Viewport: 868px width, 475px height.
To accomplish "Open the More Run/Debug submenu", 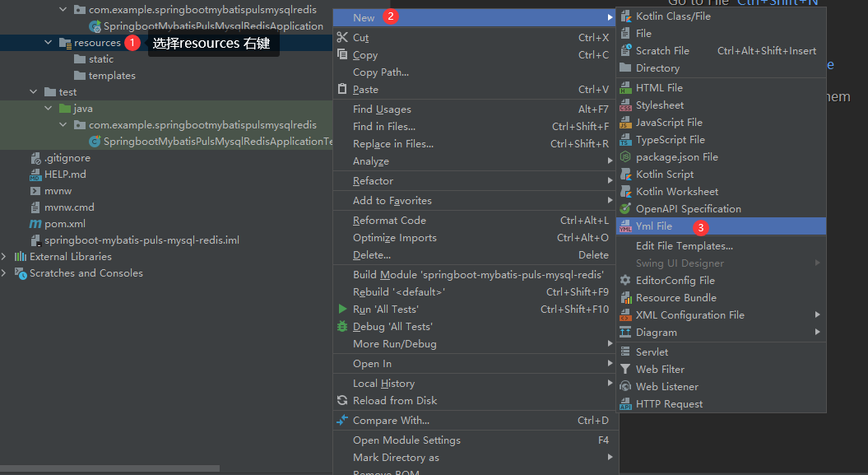I will click(x=475, y=344).
